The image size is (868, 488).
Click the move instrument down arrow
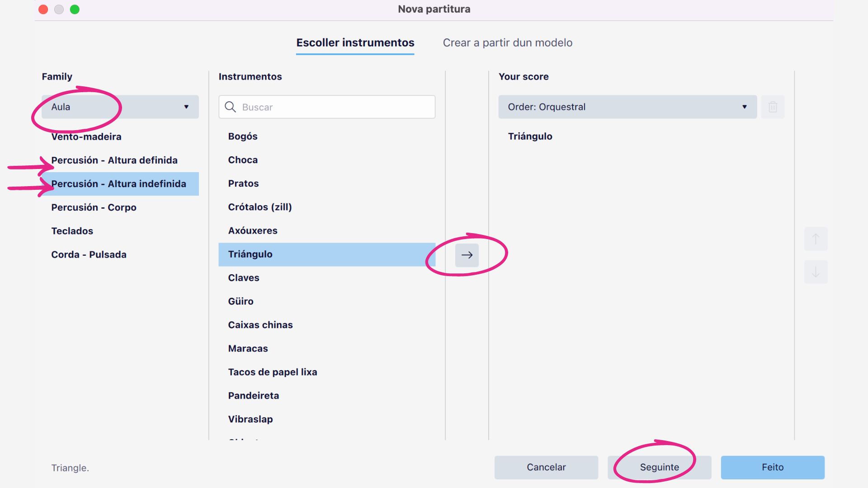pyautogui.click(x=816, y=272)
